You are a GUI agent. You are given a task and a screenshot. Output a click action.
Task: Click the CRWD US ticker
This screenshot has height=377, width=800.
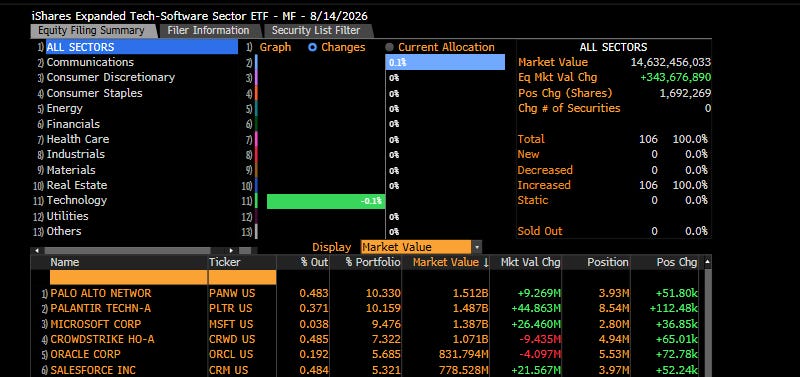[232, 339]
